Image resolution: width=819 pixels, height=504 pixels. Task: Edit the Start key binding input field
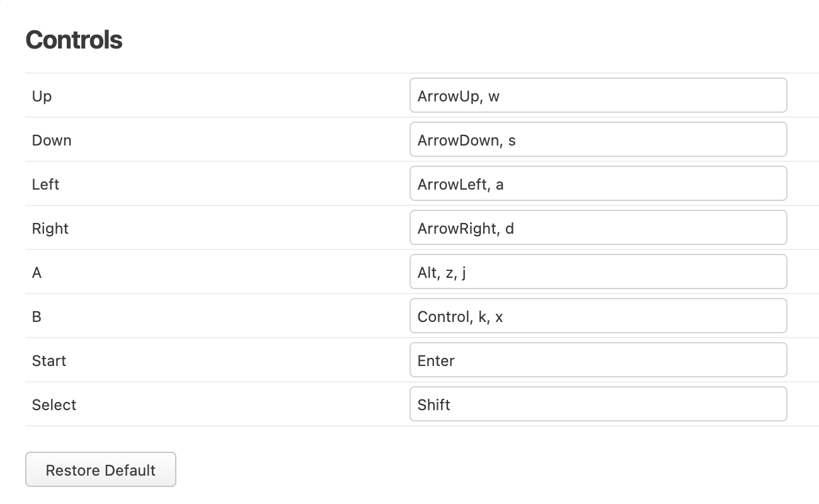(598, 360)
